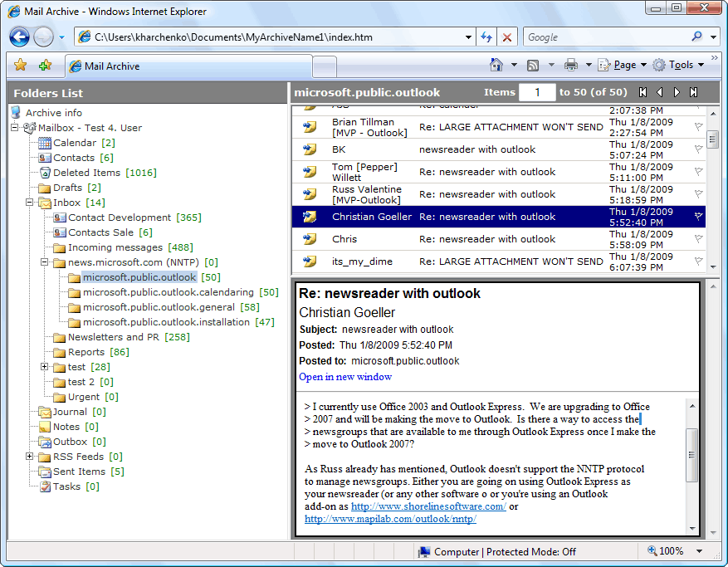Select the microsoft.public.outlook.calendaring folder

coord(168,292)
